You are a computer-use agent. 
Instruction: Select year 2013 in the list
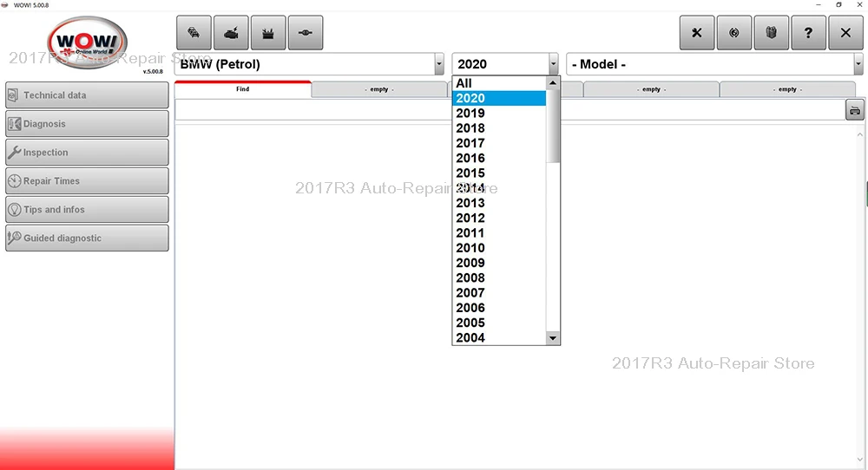[499, 203]
